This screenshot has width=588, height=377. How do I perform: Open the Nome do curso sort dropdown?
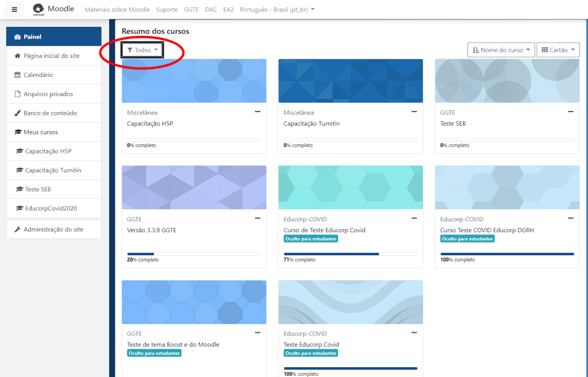tap(501, 50)
